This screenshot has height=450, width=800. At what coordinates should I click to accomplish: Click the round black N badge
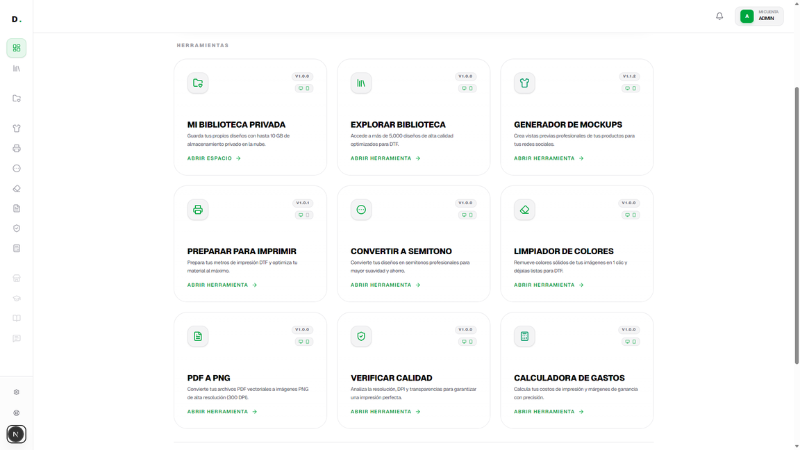click(x=16, y=434)
